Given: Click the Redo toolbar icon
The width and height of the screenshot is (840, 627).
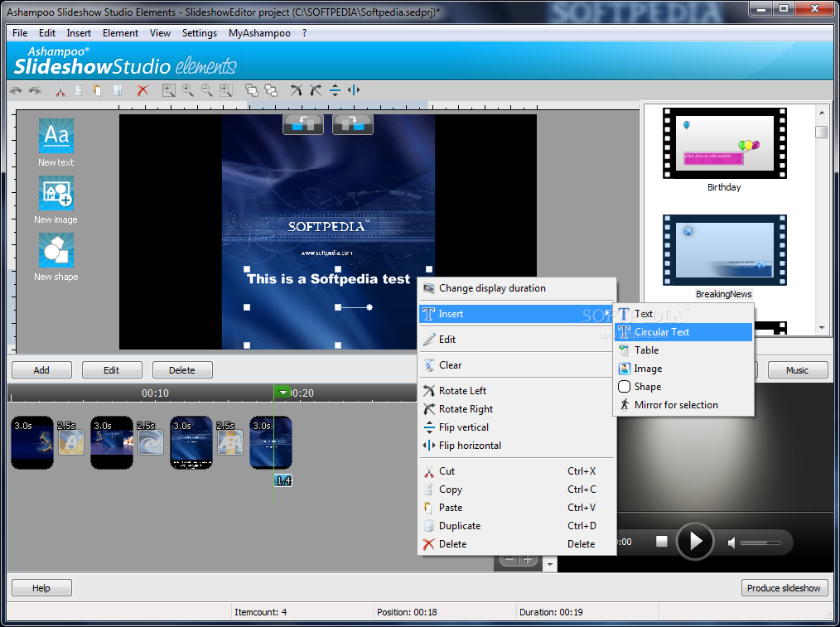Looking at the screenshot, I should pyautogui.click(x=35, y=90).
